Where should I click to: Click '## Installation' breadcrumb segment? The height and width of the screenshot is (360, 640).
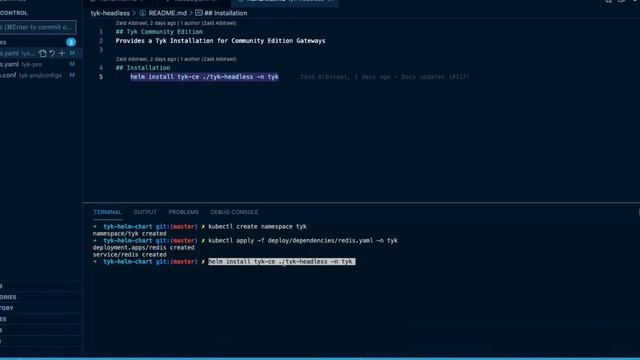[x=226, y=13]
